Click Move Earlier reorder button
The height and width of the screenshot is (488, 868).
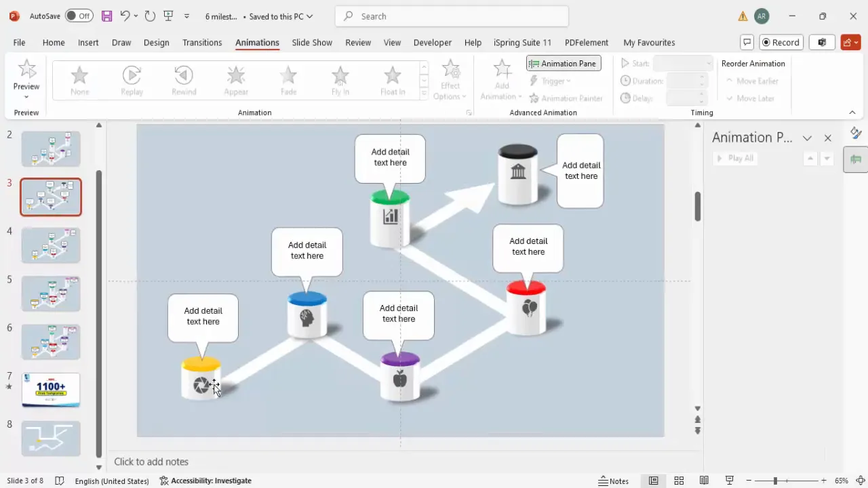[752, 81]
